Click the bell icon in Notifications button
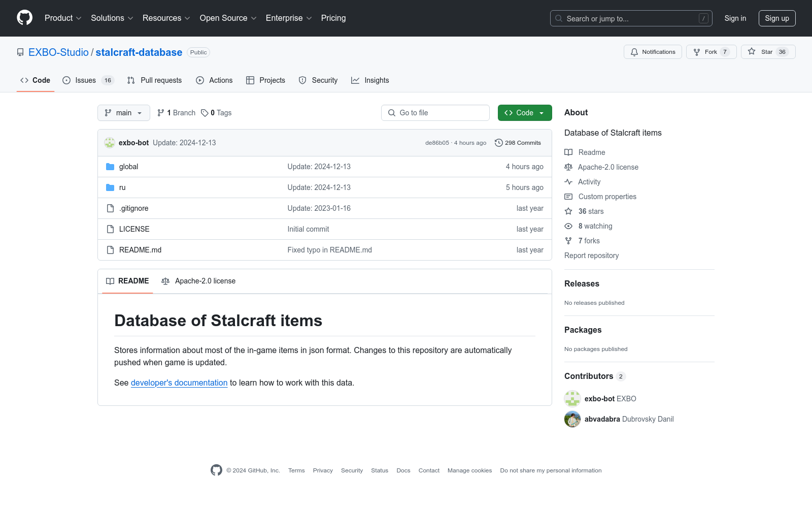 (x=634, y=52)
